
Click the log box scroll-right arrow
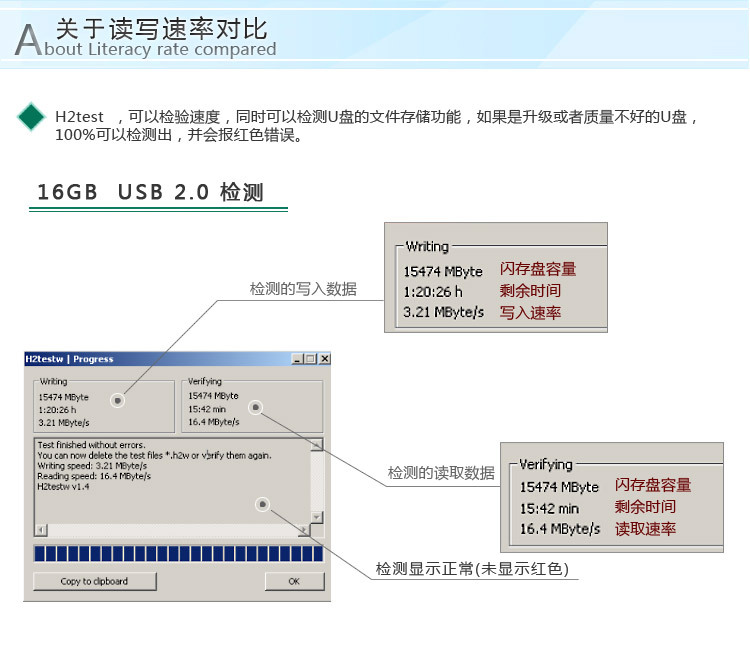click(304, 530)
